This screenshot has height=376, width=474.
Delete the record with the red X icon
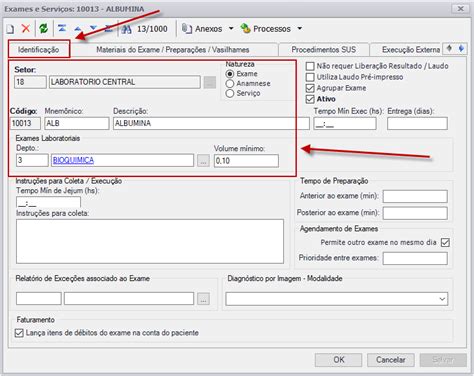coord(26,29)
